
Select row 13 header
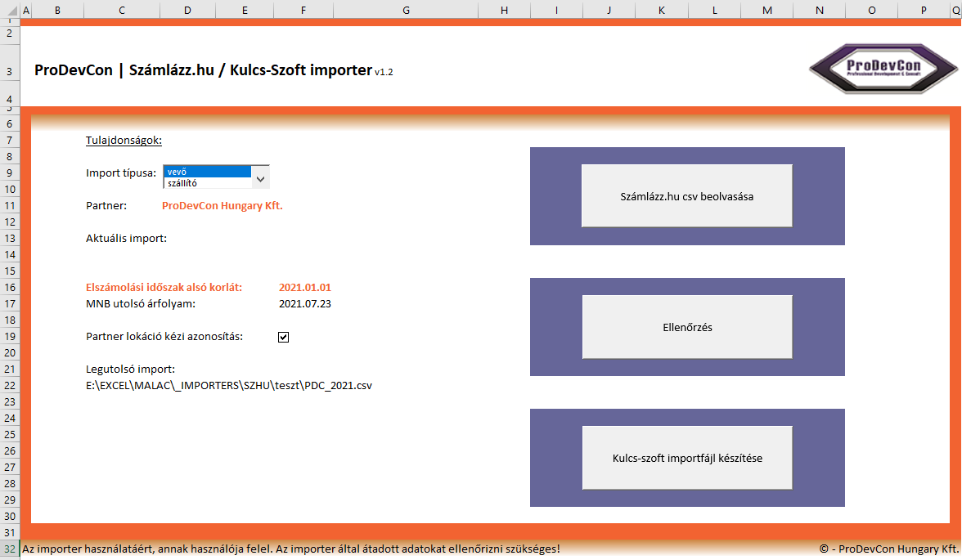[10, 238]
